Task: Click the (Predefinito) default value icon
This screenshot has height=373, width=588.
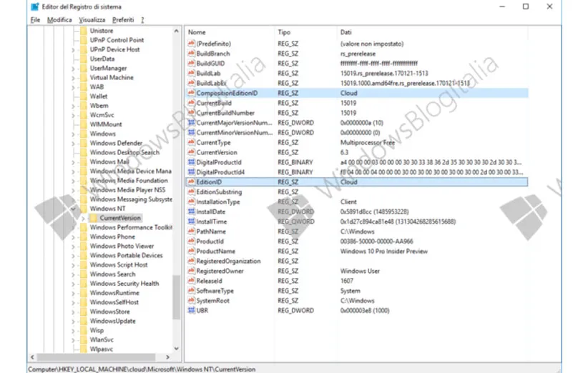Action: tap(191, 44)
